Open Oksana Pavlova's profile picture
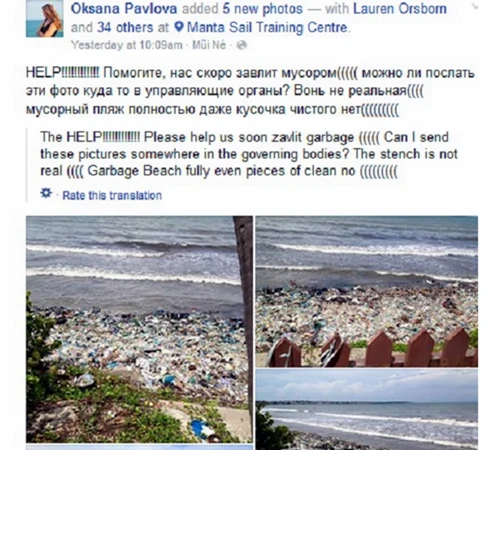The width and height of the screenshot is (500, 557). (x=44, y=18)
